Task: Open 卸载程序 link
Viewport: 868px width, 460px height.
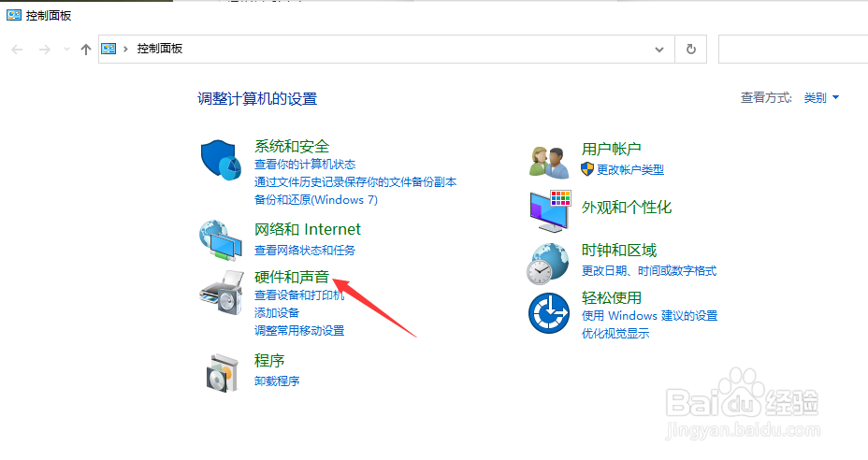Action: (277, 381)
